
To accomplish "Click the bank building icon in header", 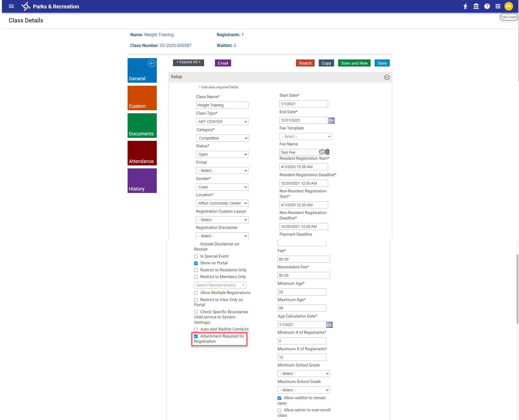I will point(476,6).
